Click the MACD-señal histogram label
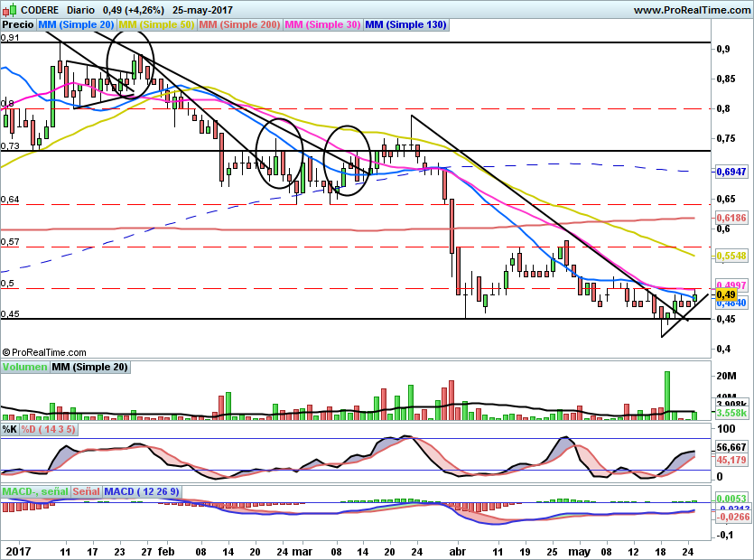754x560 pixels. tap(33, 491)
